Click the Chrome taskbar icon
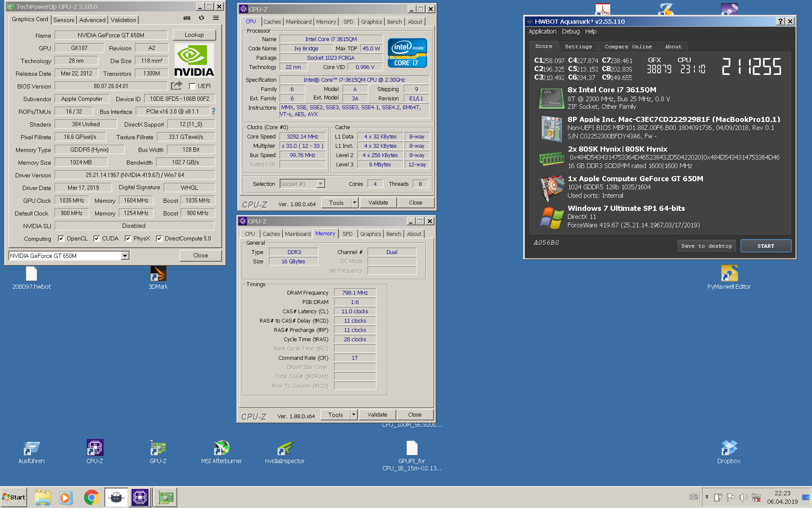The width and height of the screenshot is (812, 508). pyautogui.click(x=91, y=497)
